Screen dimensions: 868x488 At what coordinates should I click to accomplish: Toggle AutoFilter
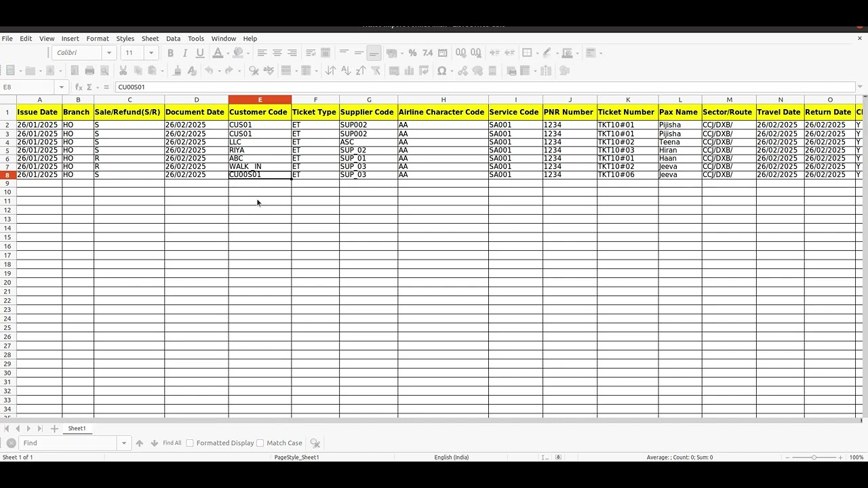pyautogui.click(x=376, y=70)
